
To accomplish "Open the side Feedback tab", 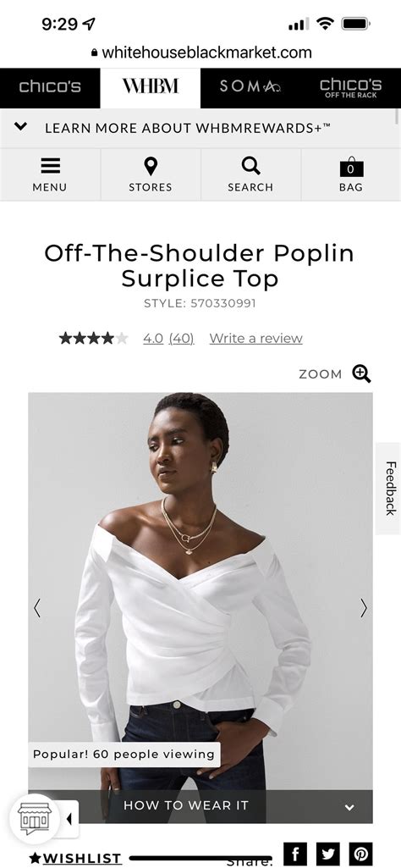I will 389,489.
